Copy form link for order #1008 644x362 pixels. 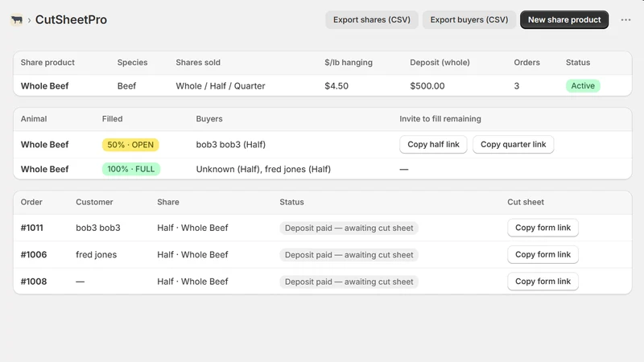(x=543, y=282)
